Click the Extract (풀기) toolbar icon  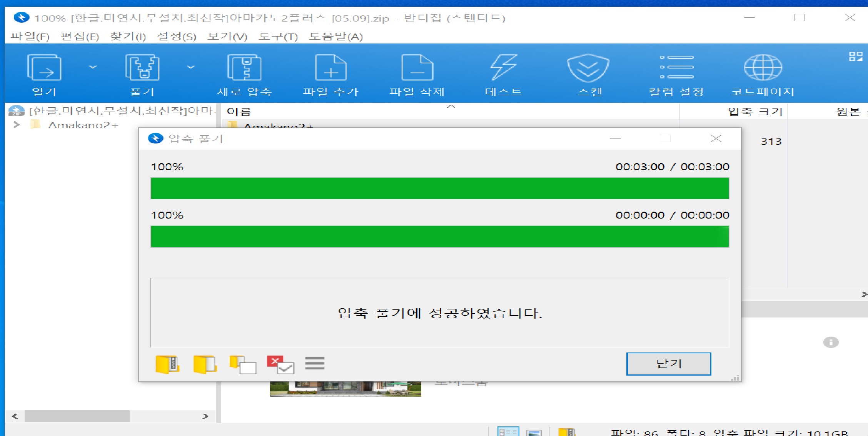click(x=142, y=68)
